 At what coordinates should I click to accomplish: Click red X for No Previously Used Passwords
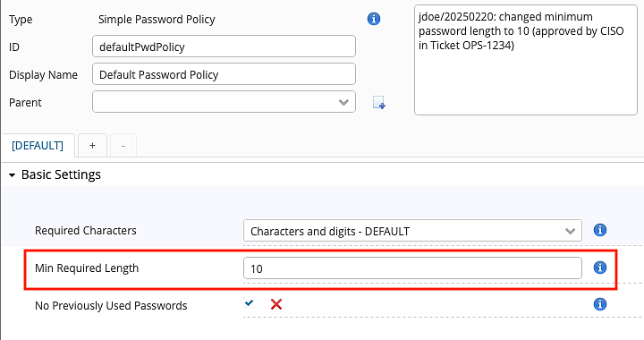coord(276,304)
